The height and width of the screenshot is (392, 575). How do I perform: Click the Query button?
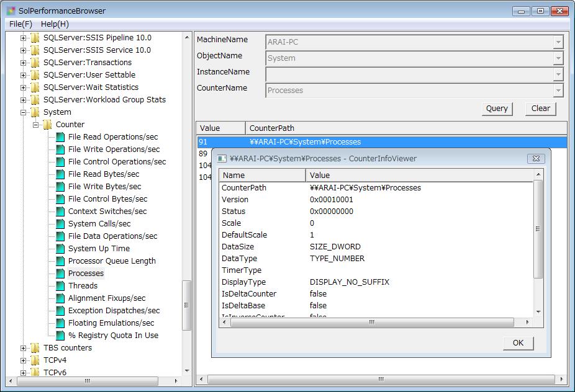(497, 109)
